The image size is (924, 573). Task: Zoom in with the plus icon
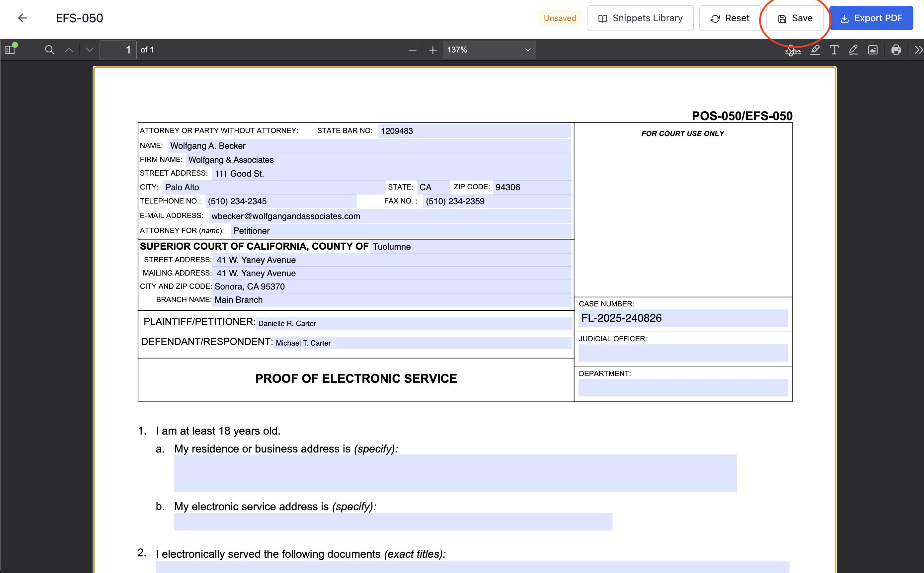pos(433,50)
